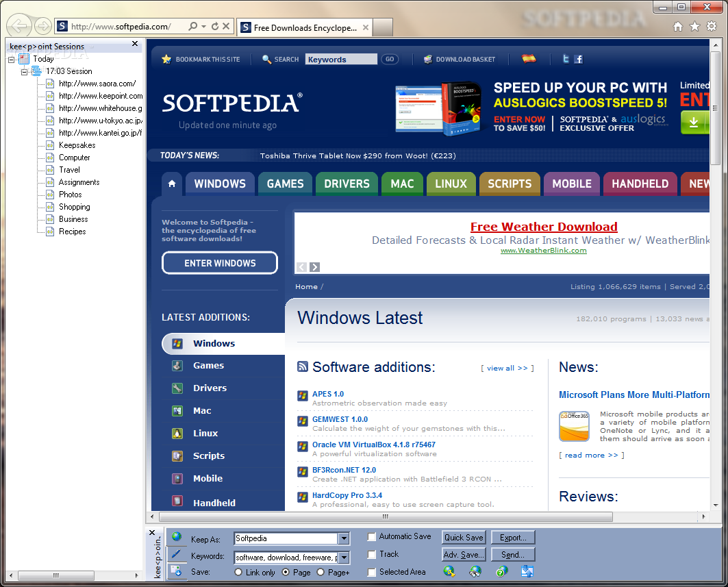The image size is (728, 587).
Task: Click the Adv. Save... button
Action: click(x=464, y=555)
